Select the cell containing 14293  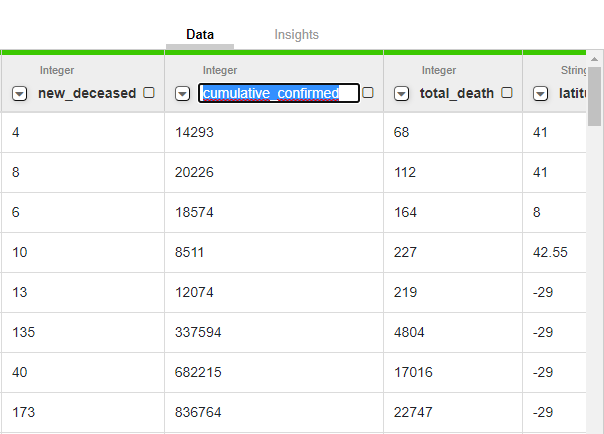pyautogui.click(x=194, y=132)
